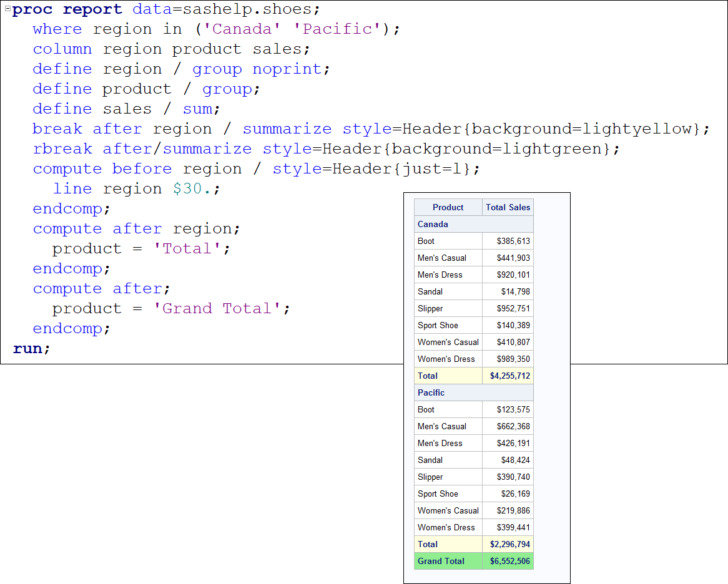Place cursor on the 'proc report' keyword
This screenshot has width=728, height=584.
(67, 10)
